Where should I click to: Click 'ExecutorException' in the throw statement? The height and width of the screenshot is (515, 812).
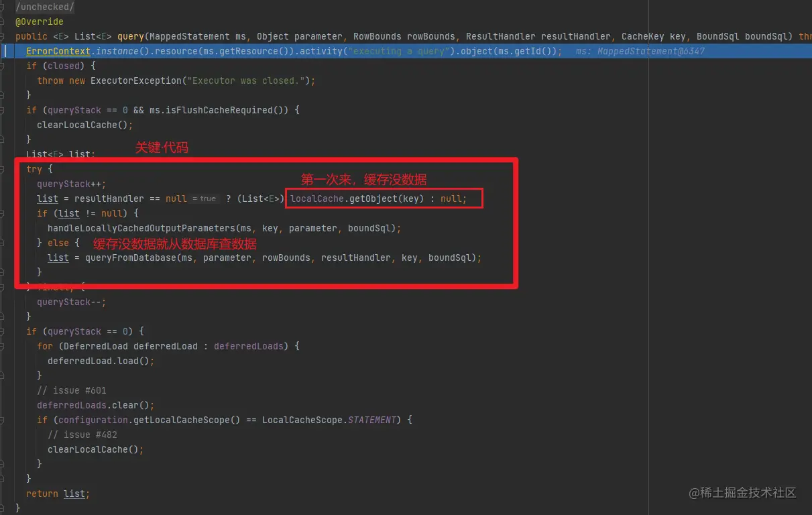click(135, 80)
